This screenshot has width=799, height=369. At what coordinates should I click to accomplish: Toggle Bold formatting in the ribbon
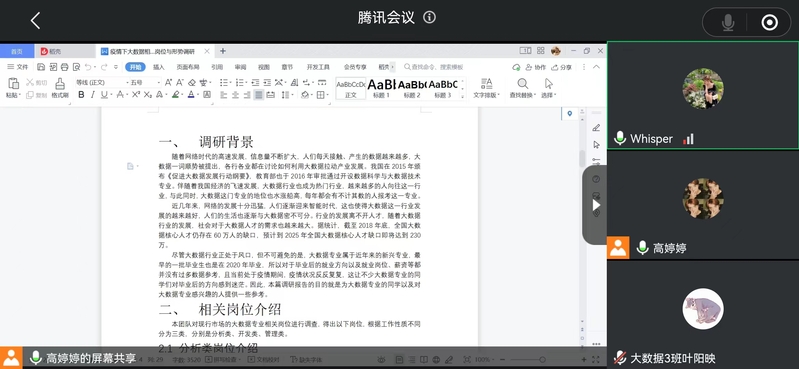click(81, 94)
